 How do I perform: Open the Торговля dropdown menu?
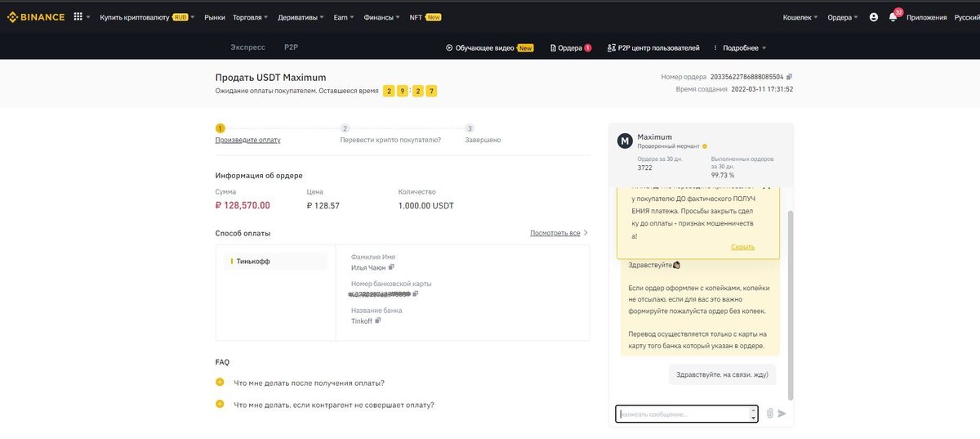[x=250, y=16]
